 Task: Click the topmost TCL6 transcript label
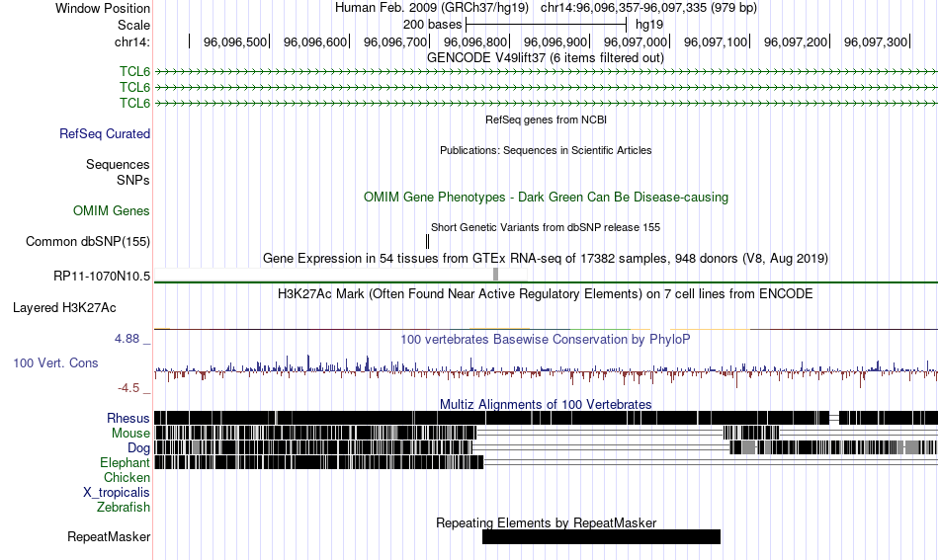click(134, 72)
